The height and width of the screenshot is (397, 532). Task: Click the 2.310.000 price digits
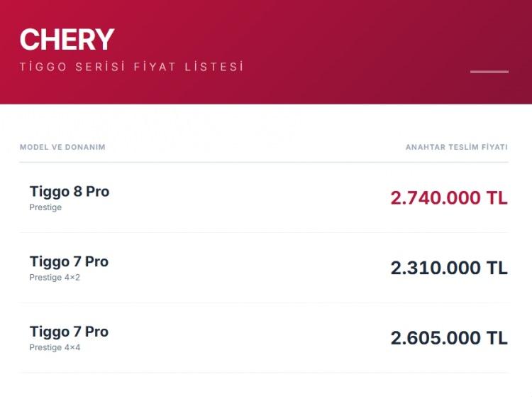(x=436, y=268)
